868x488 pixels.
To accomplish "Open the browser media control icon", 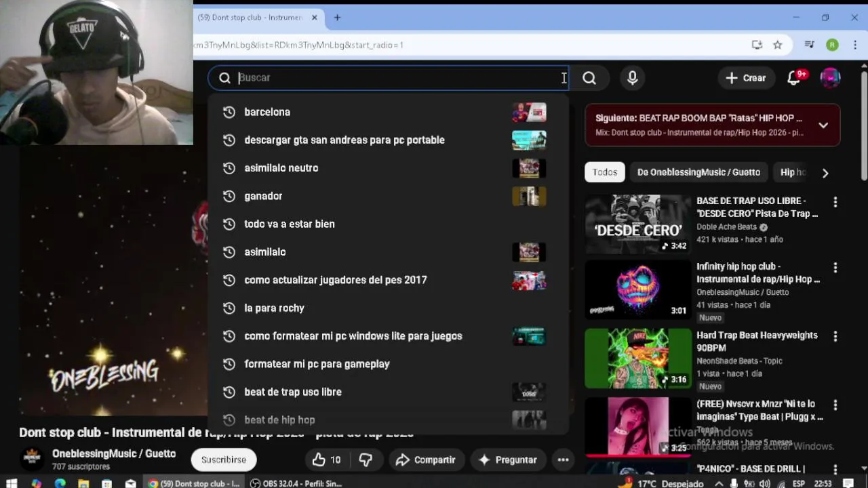I will pos(809,45).
